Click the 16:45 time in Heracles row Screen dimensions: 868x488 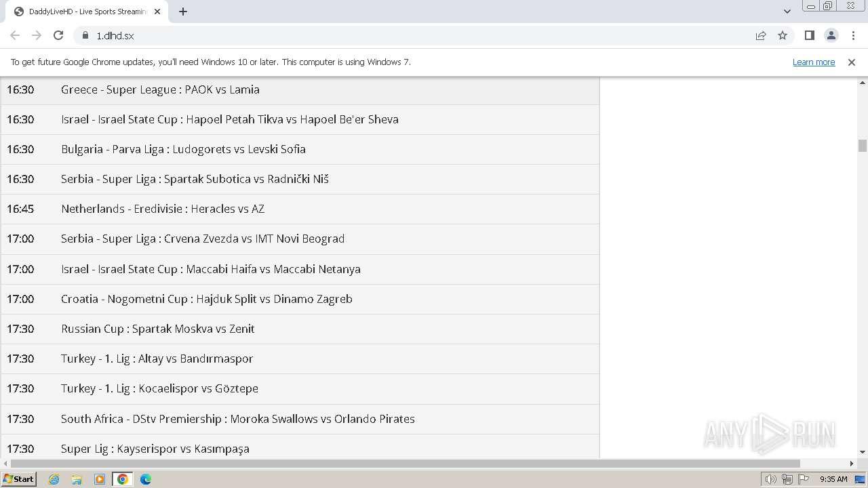coord(20,209)
